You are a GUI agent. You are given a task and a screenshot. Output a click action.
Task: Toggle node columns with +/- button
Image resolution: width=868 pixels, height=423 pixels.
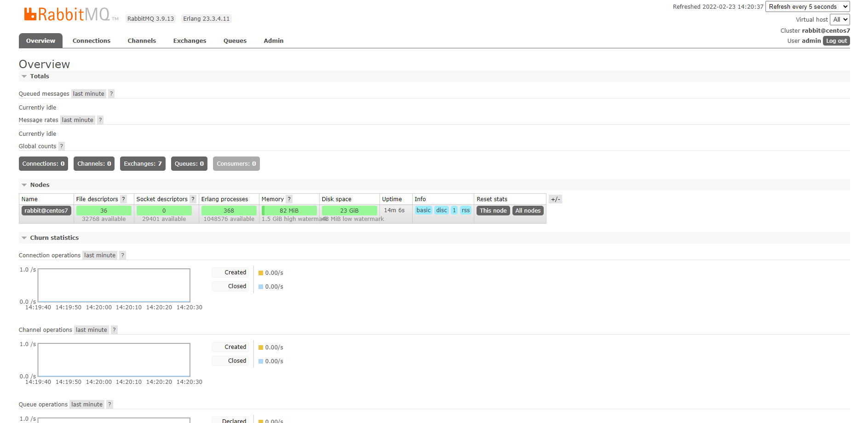(x=555, y=199)
